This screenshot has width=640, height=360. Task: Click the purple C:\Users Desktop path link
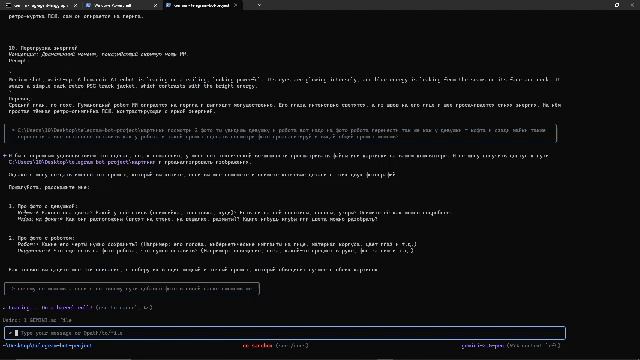[82, 162]
